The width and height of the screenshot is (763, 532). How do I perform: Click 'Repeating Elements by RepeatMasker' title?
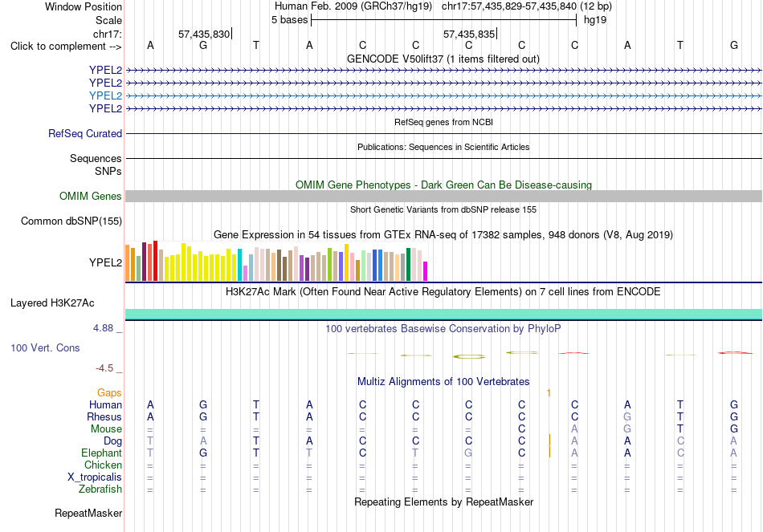pos(444,502)
